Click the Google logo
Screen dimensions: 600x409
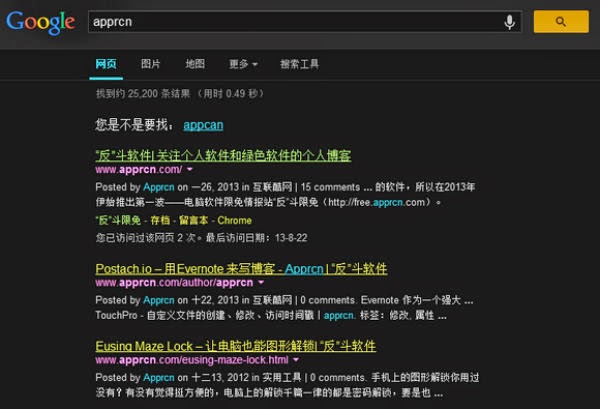40,22
